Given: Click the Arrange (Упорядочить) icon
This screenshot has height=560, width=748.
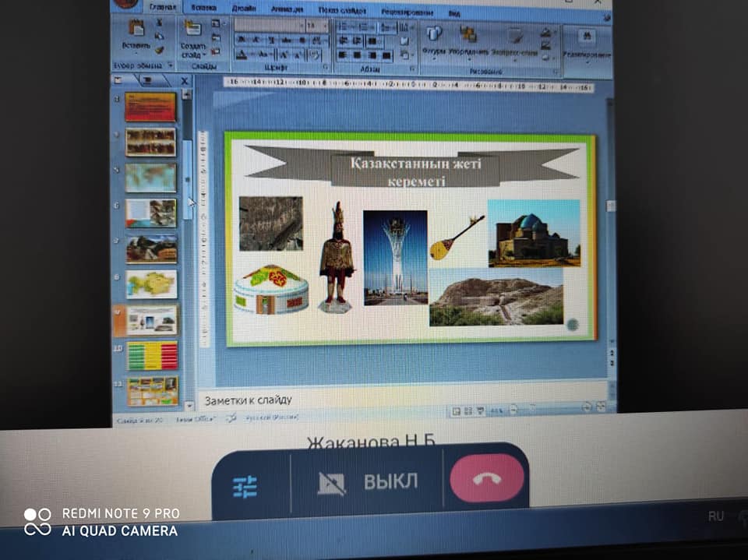Looking at the screenshot, I should (468, 35).
